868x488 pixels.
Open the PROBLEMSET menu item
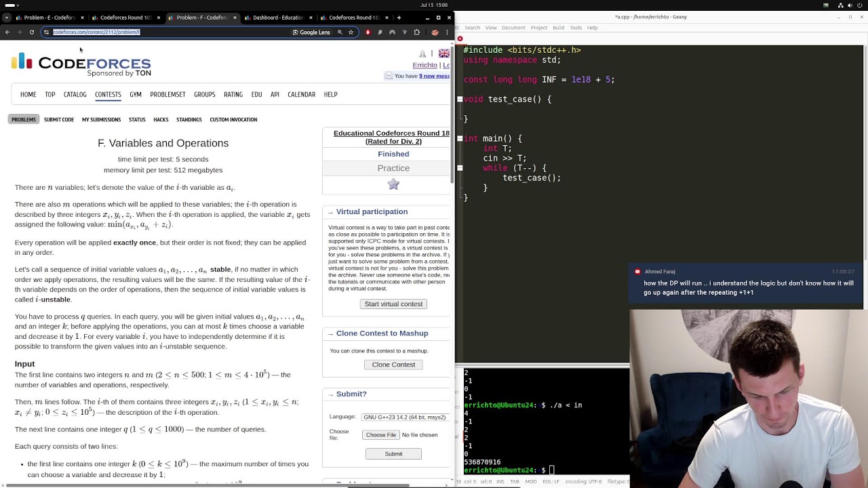click(167, 94)
